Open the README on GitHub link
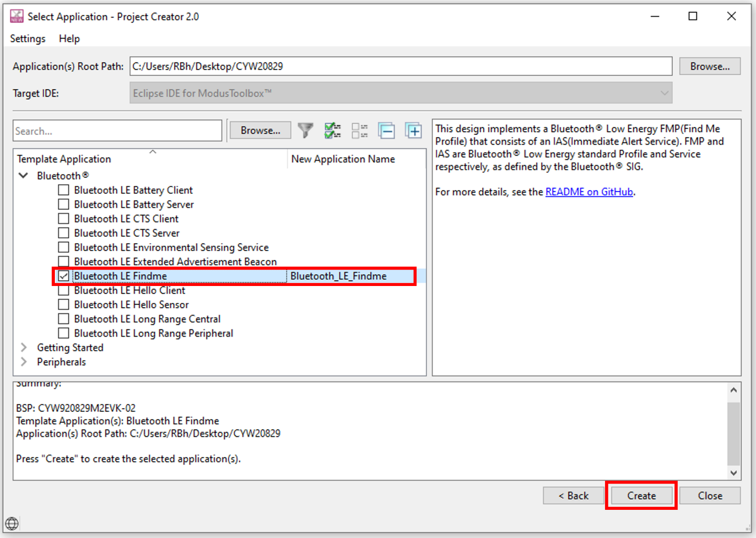 pyautogui.click(x=589, y=192)
